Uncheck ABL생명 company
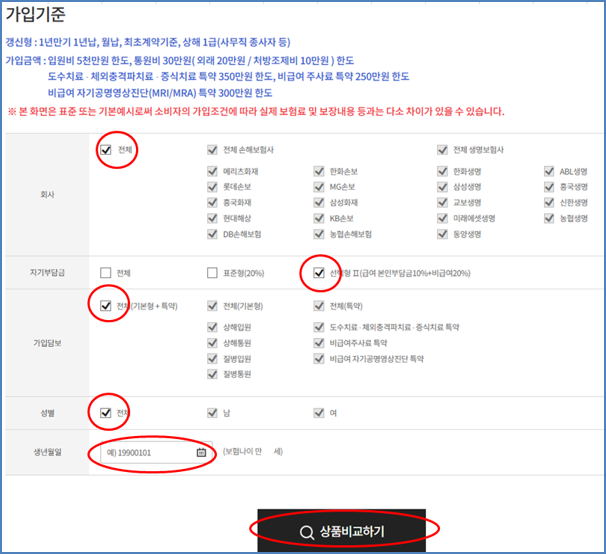Image resolution: width=606 pixels, height=554 pixels. (549, 171)
